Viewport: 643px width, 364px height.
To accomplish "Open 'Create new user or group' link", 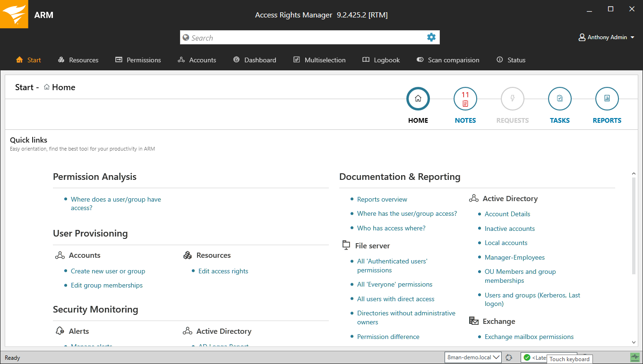I will click(x=108, y=271).
